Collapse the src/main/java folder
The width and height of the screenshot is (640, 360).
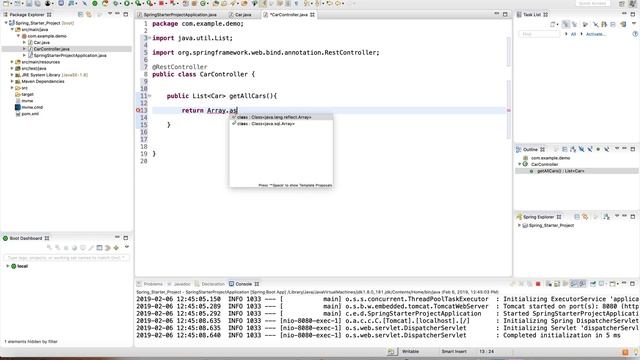12,29
